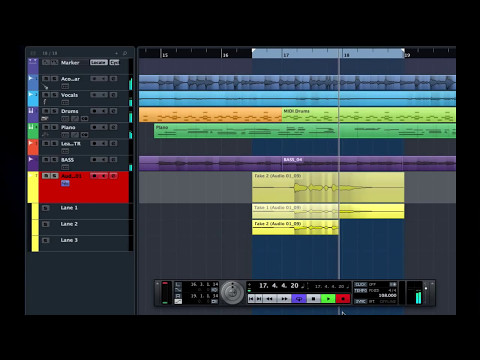Viewport: 480px width, 360px height.
Task: Stop playback using the Stop button
Action: coord(314,298)
